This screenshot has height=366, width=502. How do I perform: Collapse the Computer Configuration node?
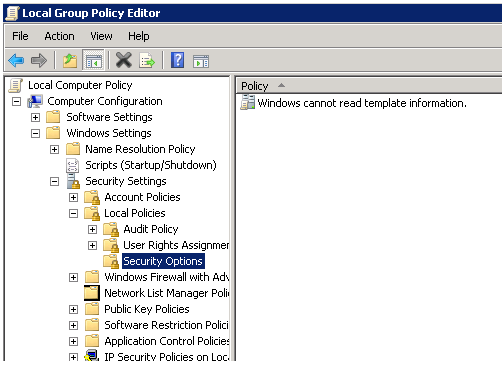16,101
